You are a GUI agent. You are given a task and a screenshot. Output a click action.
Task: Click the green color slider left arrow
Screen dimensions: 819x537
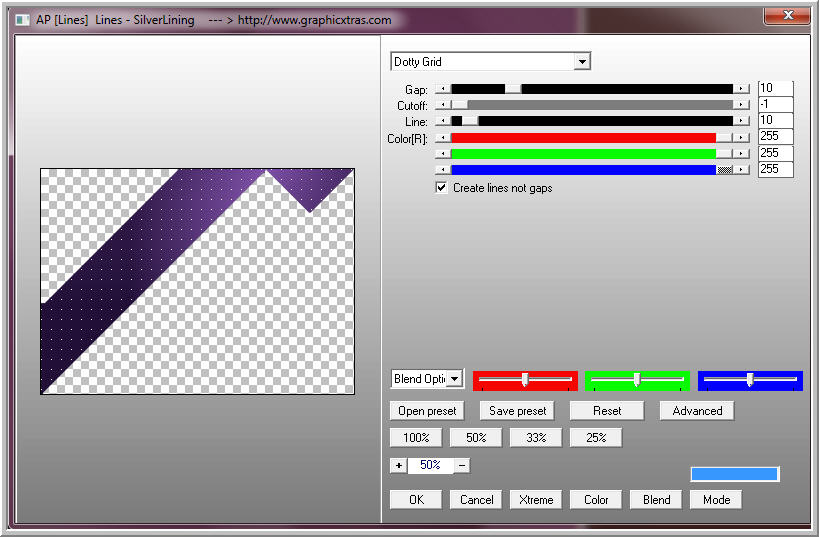[443, 154]
